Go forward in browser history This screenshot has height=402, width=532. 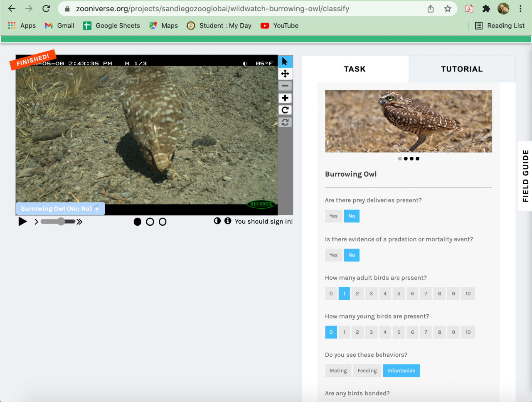pyautogui.click(x=29, y=8)
